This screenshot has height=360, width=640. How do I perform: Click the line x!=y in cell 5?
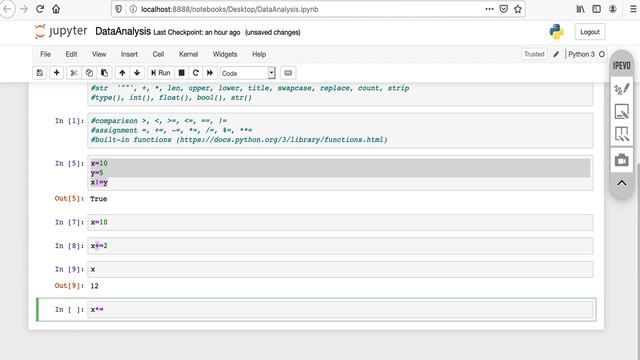coord(99,182)
